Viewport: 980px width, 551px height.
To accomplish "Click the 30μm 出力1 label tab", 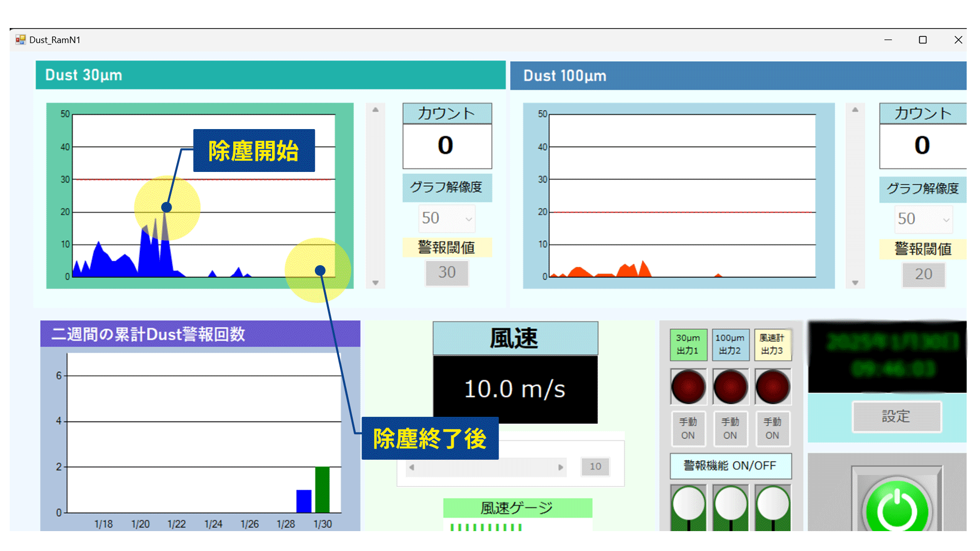I will click(688, 344).
